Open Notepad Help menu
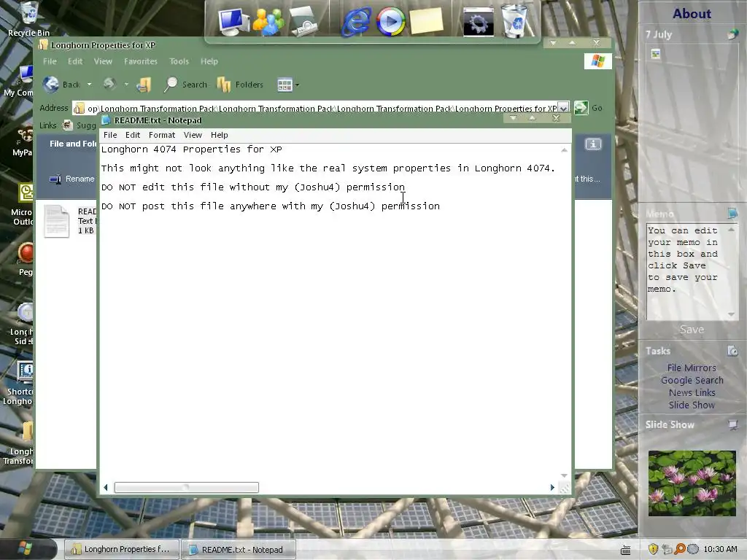The width and height of the screenshot is (747, 560). point(219,135)
